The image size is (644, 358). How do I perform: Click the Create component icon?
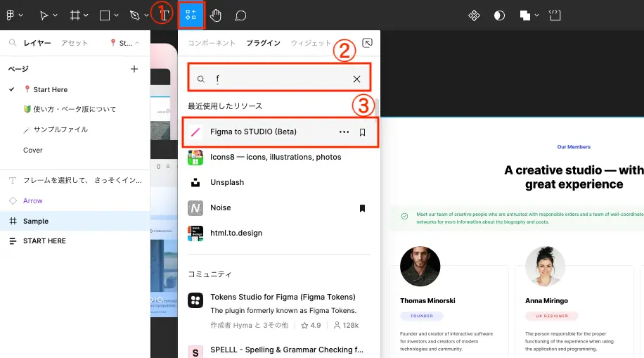pyautogui.click(x=474, y=15)
